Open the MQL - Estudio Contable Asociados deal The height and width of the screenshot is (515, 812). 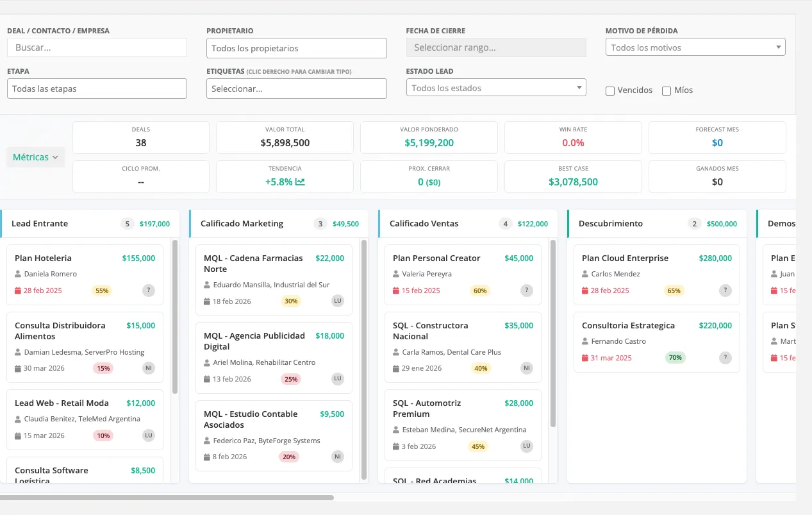click(x=274, y=435)
